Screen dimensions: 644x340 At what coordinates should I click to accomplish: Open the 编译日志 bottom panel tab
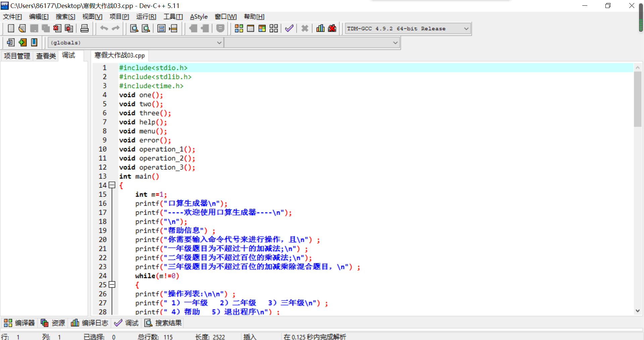(x=90, y=323)
